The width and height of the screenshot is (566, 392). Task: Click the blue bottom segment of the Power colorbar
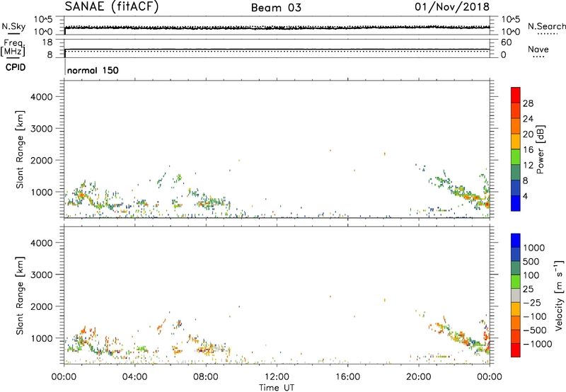tap(516, 203)
